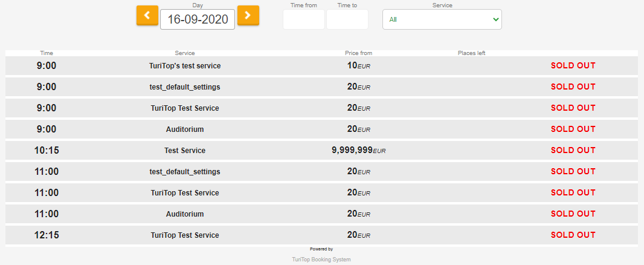Click SOLD OUT in the 12:15 row
644x265 pixels.
point(573,235)
